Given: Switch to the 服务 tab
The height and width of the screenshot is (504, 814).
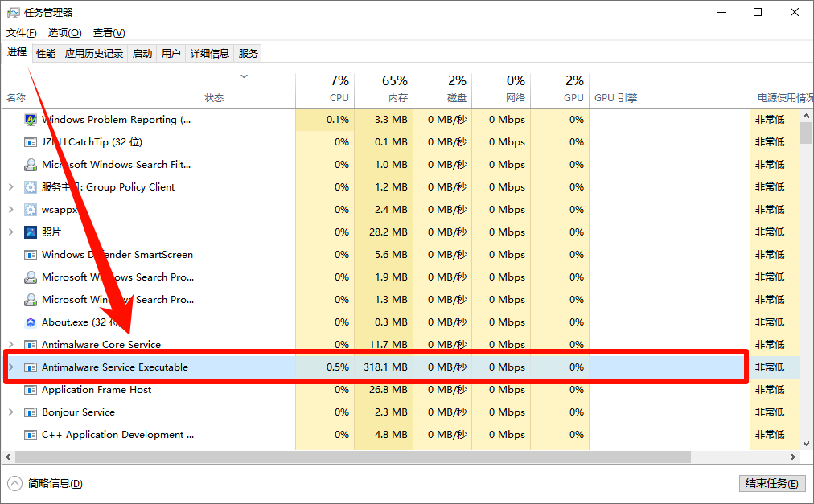Looking at the screenshot, I should [248, 53].
